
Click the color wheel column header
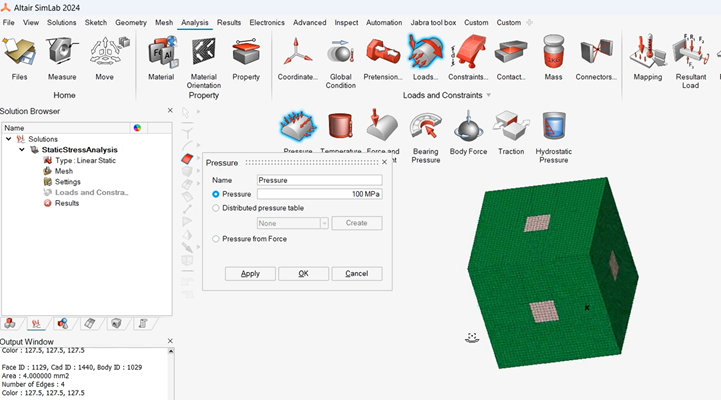pos(137,128)
